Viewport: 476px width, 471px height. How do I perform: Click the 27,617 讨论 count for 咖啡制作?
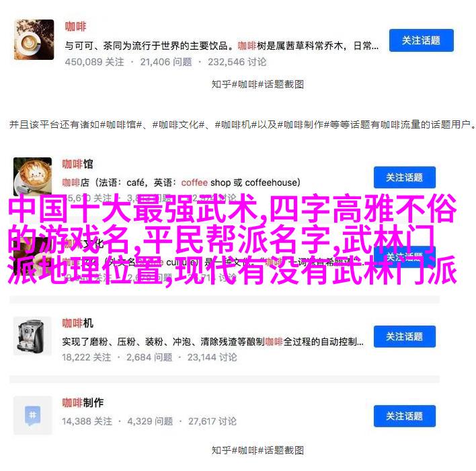coord(212,421)
